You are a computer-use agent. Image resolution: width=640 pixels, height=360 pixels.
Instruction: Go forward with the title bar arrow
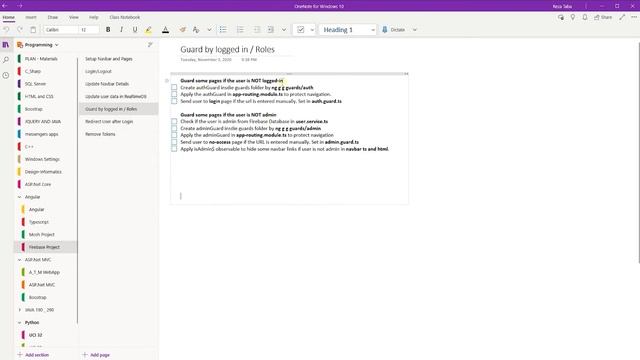click(x=20, y=6)
